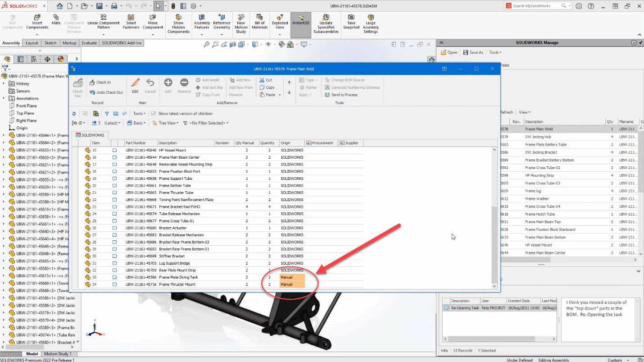Click Update SpeedPak Subassemblies
Image resolution: width=644 pixels, height=362 pixels.
coord(326,24)
